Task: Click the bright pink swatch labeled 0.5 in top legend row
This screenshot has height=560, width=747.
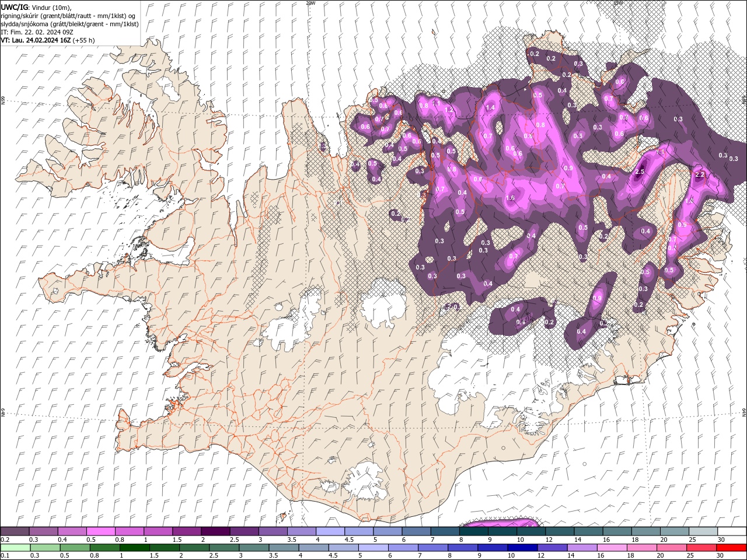Action: coord(101,531)
